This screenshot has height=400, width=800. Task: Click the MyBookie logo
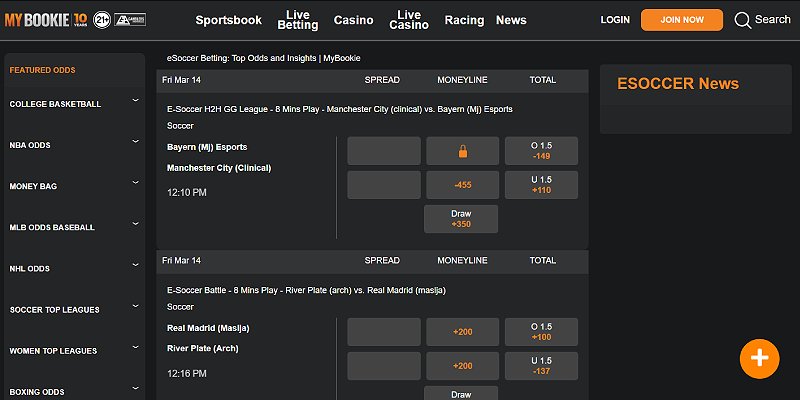pyautogui.click(x=46, y=20)
